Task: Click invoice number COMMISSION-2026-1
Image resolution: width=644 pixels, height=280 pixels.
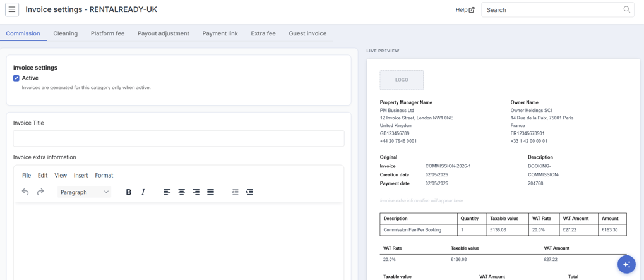Action: tap(448, 166)
